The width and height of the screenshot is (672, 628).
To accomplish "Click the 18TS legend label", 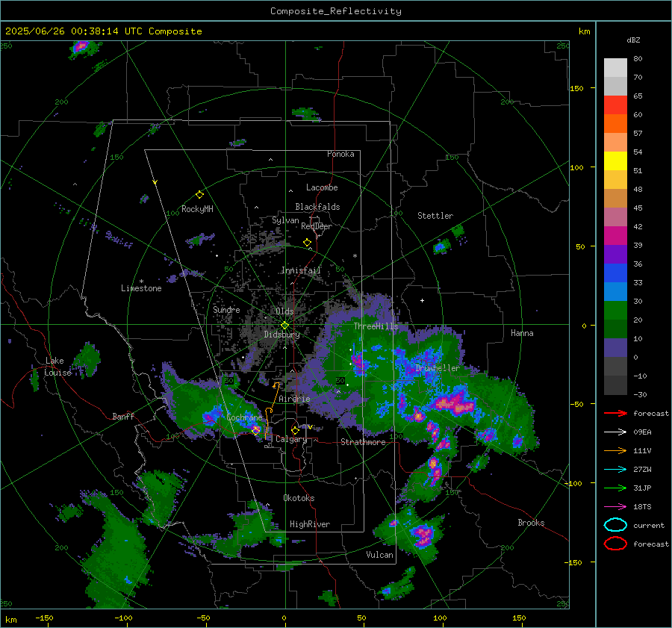I will 642,507.
